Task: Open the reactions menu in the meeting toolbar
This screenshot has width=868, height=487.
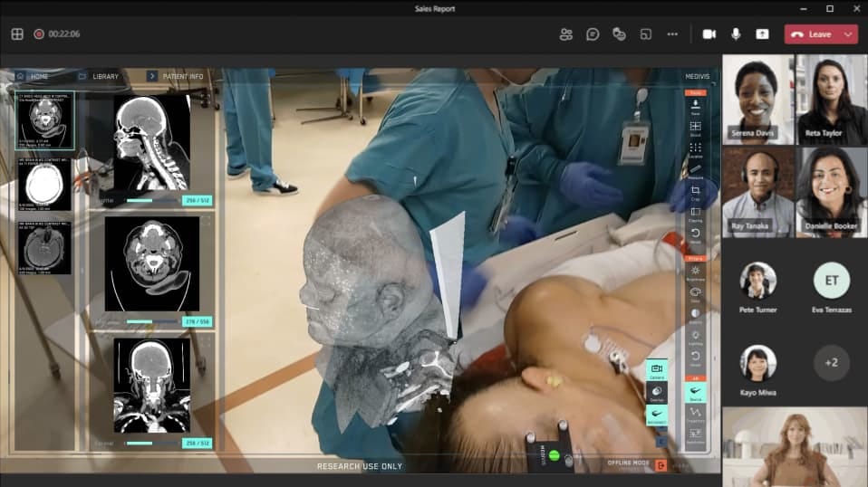Action: [x=619, y=34]
